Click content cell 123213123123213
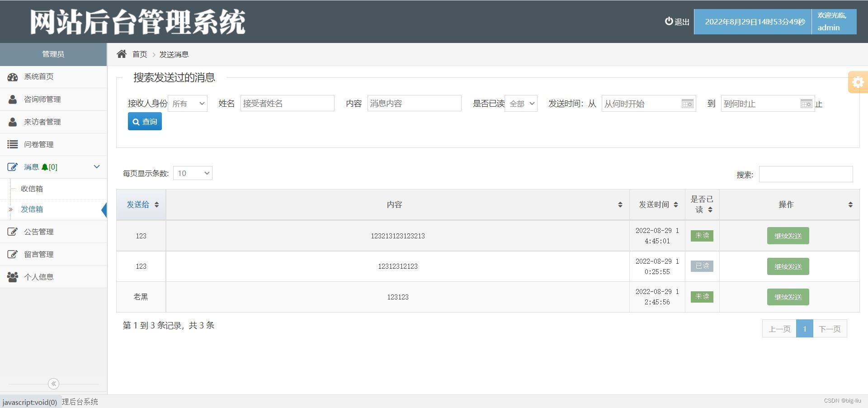Viewport: 868px width, 408px height. [x=398, y=236]
